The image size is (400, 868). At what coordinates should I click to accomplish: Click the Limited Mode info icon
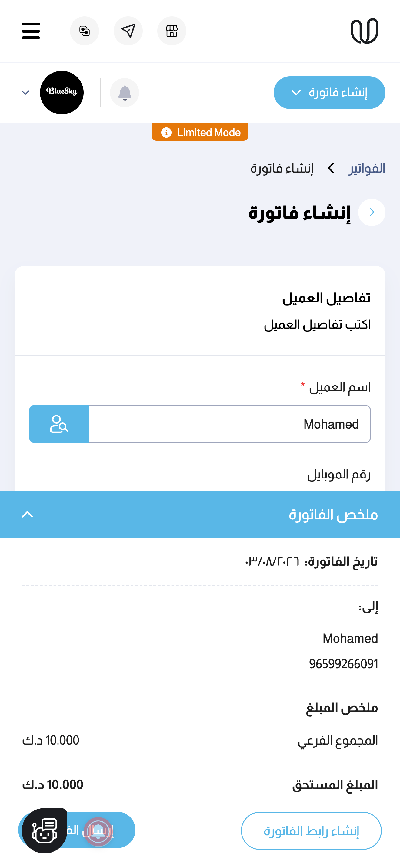[166, 133]
